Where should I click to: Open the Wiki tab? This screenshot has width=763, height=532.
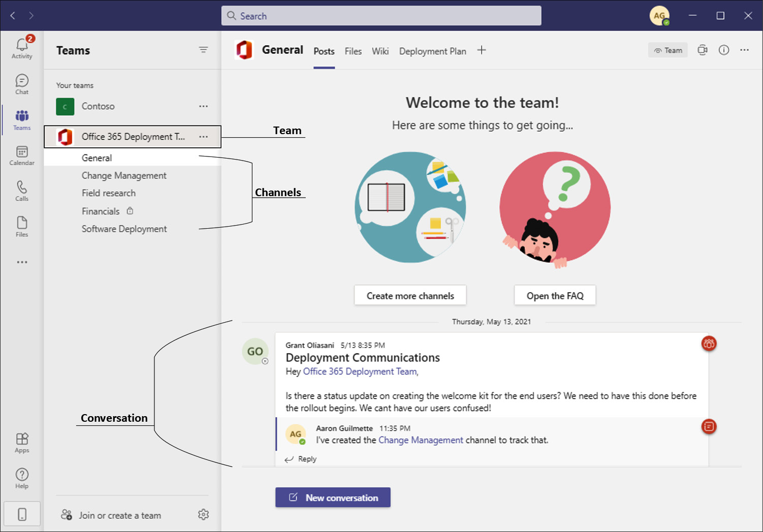point(380,51)
